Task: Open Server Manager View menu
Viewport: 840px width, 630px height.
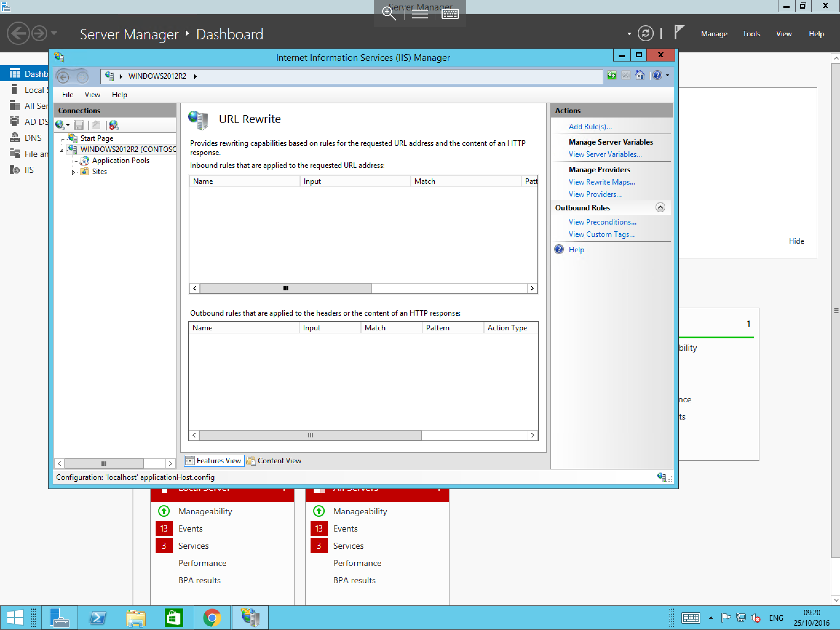Action: [x=784, y=34]
